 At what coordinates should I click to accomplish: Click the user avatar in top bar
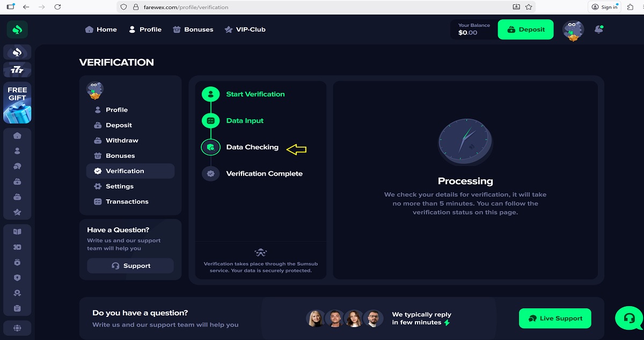coord(573,30)
